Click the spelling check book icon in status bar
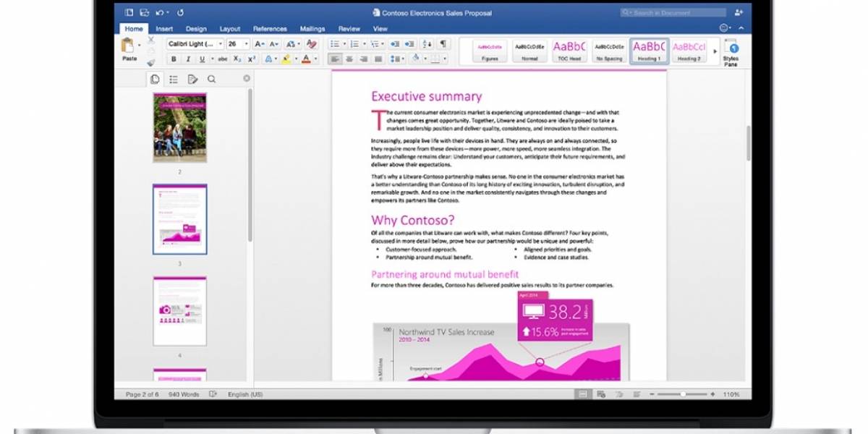868x434 pixels. coord(213,394)
